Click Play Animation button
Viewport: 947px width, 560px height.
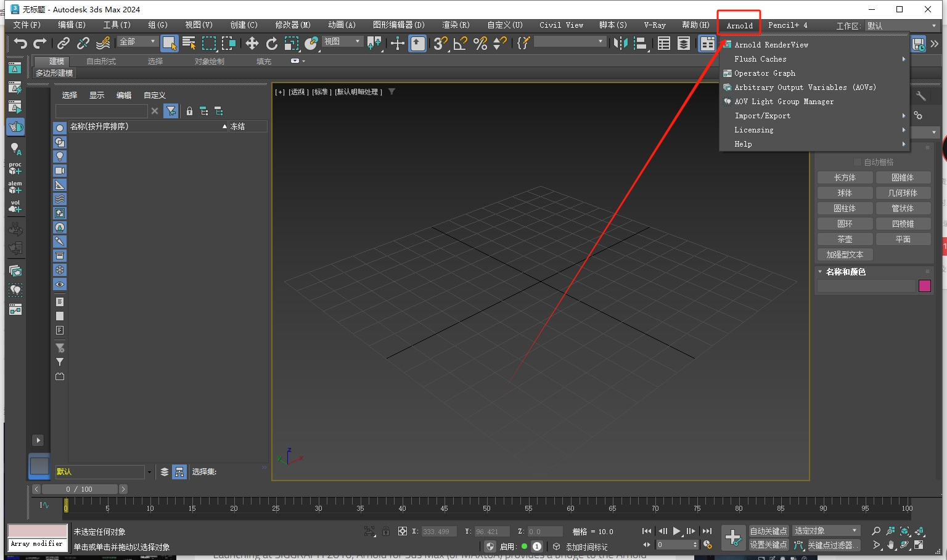676,531
